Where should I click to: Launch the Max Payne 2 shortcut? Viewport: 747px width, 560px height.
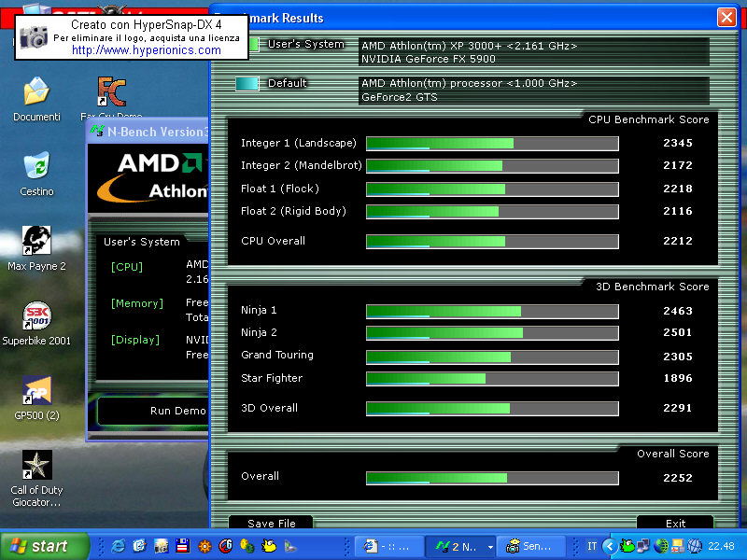[x=36, y=241]
